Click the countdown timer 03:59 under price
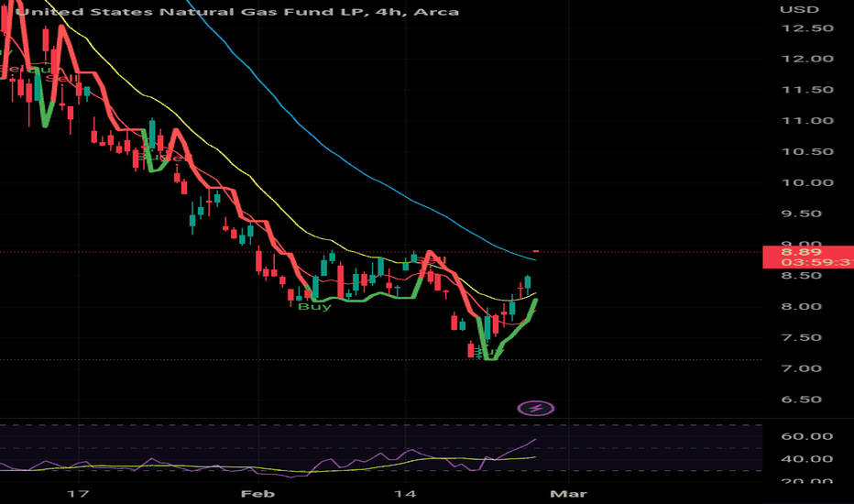 817,263
